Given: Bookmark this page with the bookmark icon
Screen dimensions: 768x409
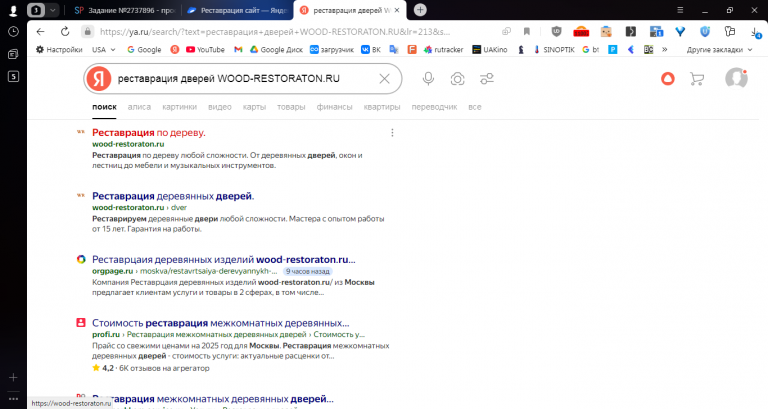Looking at the screenshot, I should (527, 31).
